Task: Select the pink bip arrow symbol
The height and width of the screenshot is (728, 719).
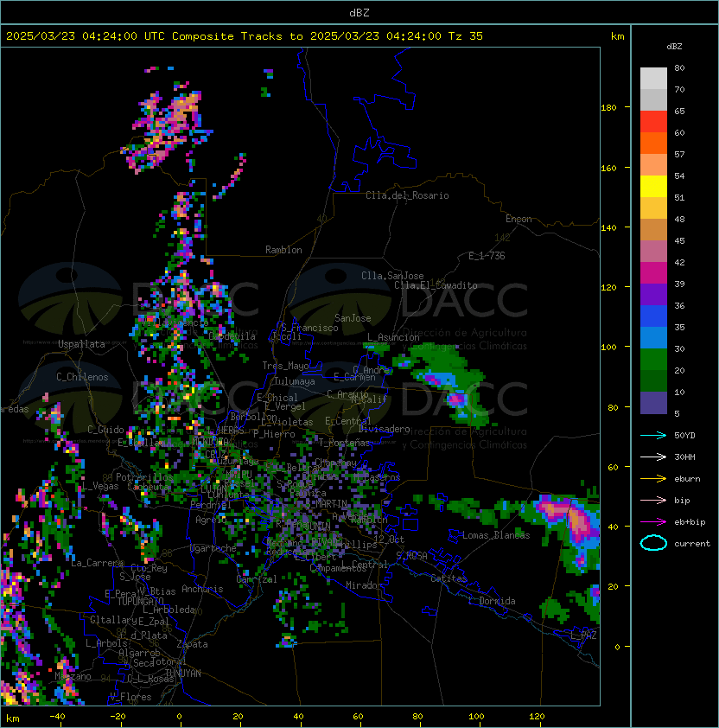Action: pyautogui.click(x=653, y=500)
